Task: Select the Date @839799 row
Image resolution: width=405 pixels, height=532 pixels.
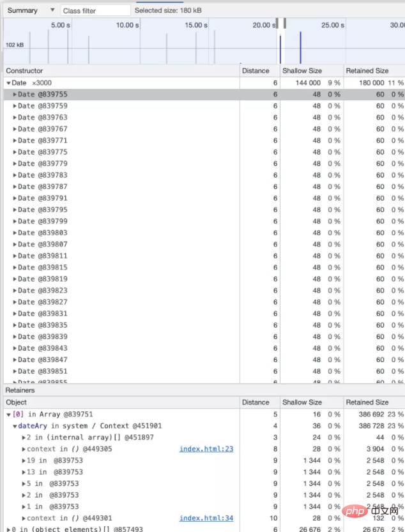Action: 204,221
